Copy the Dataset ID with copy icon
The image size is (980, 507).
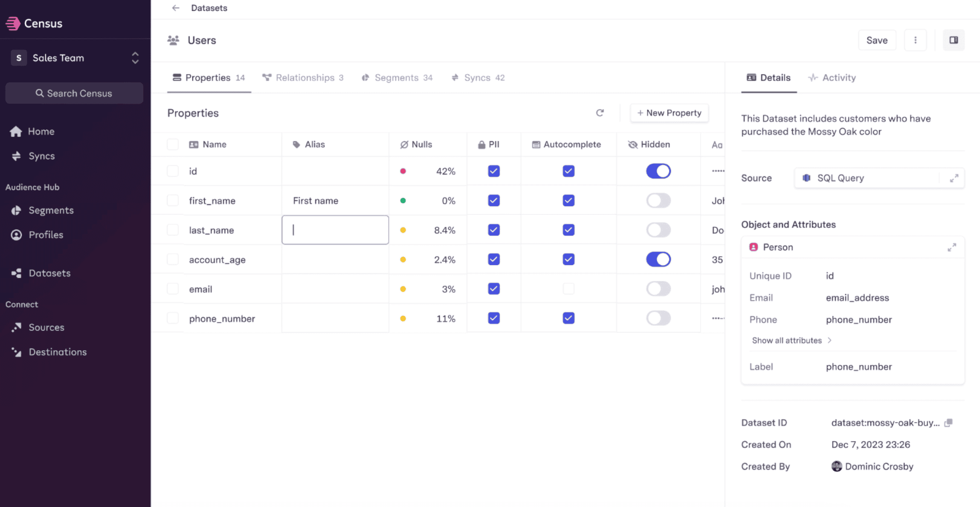[948, 423]
